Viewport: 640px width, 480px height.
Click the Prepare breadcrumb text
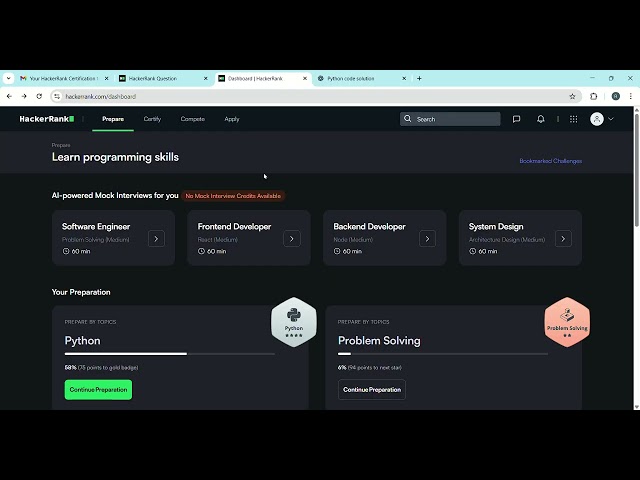coord(61,145)
